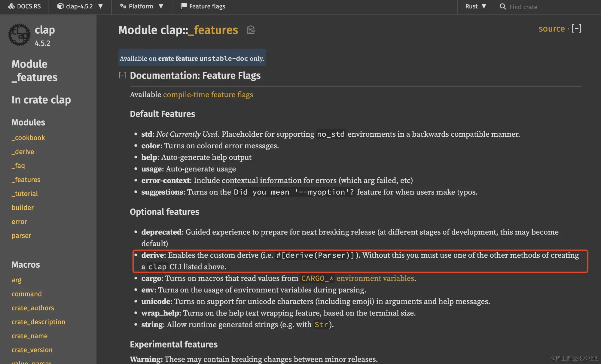The height and width of the screenshot is (364, 601).
Task: Expand the Platform dropdown
Action: [142, 6]
